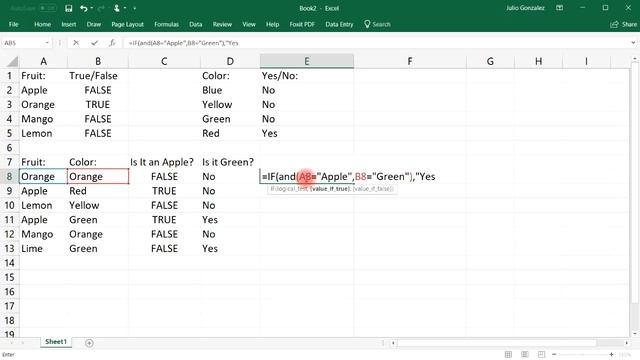Click logical_test in the IF tooltip
This screenshot has height=360, width=640.
tap(292, 189)
